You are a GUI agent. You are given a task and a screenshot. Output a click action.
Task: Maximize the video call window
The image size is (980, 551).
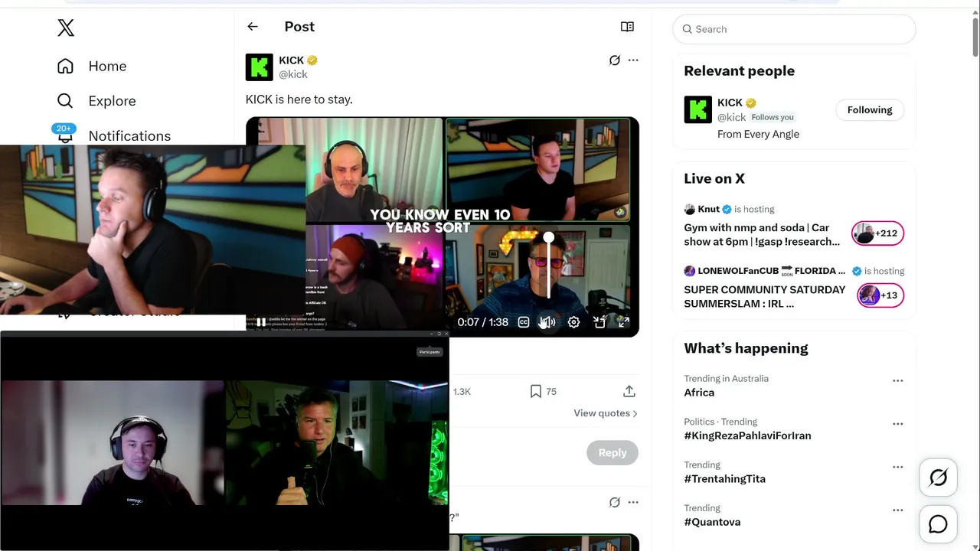pyautogui.click(x=439, y=334)
